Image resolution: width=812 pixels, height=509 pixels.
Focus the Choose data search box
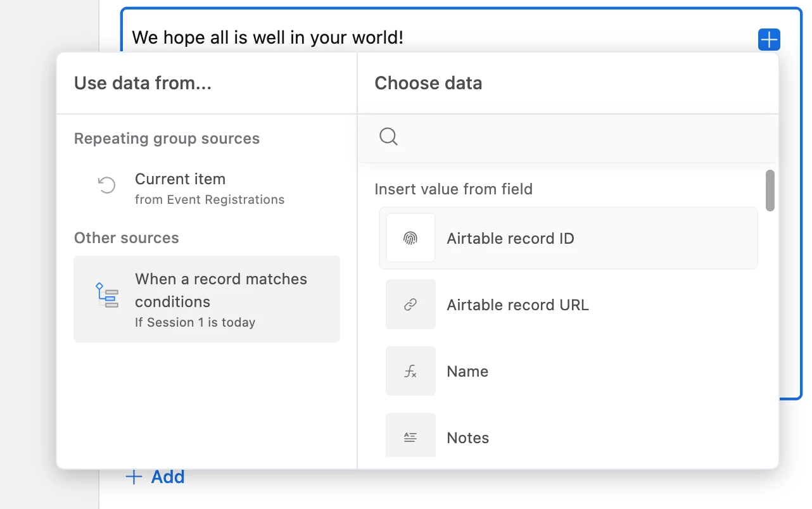pyautogui.click(x=570, y=137)
